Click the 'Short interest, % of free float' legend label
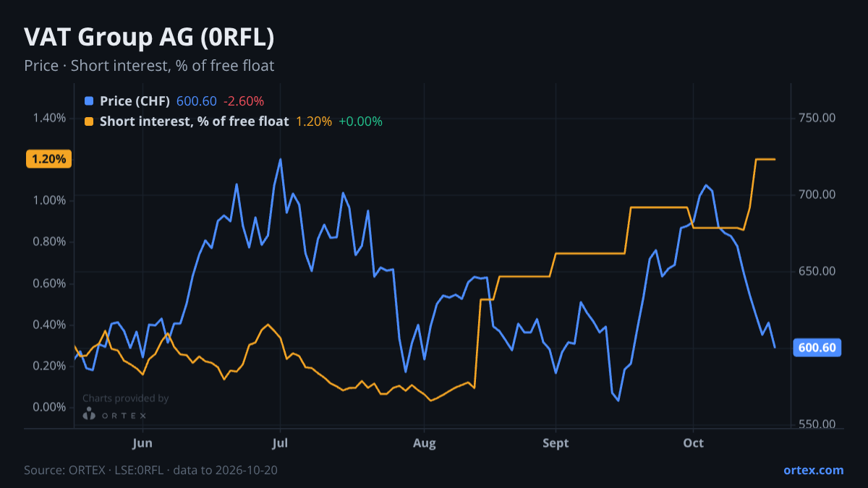Screen dimensions: 868x488 click(195, 121)
